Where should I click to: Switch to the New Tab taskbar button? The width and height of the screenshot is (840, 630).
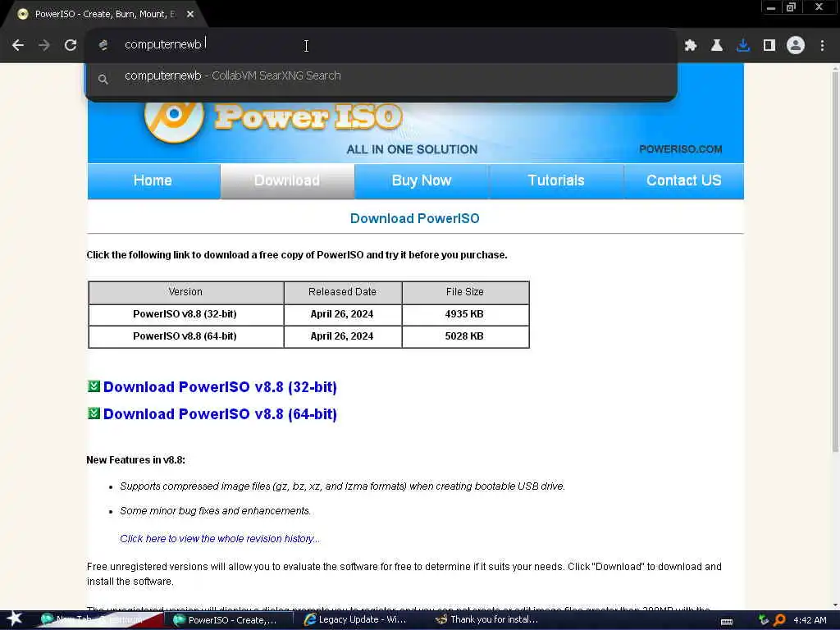pos(99,619)
